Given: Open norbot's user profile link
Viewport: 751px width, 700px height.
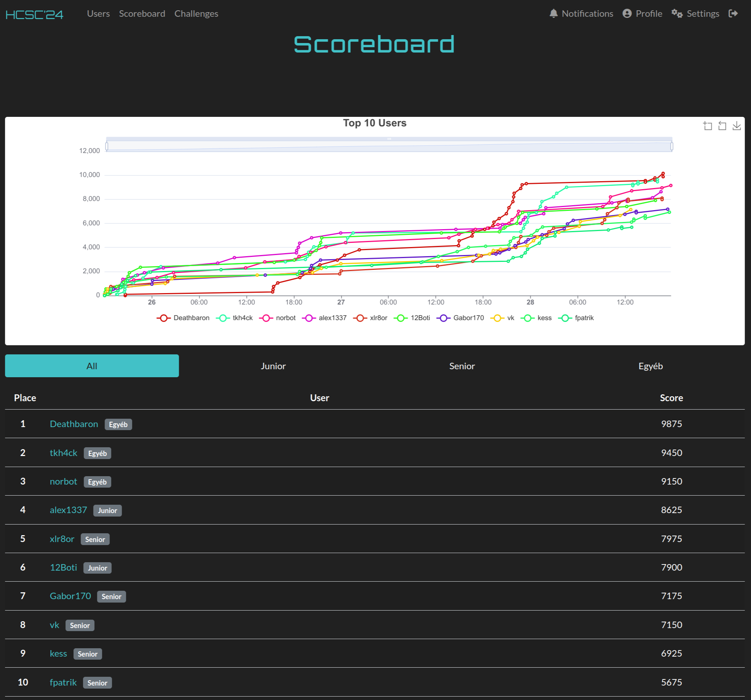Looking at the screenshot, I should point(64,482).
